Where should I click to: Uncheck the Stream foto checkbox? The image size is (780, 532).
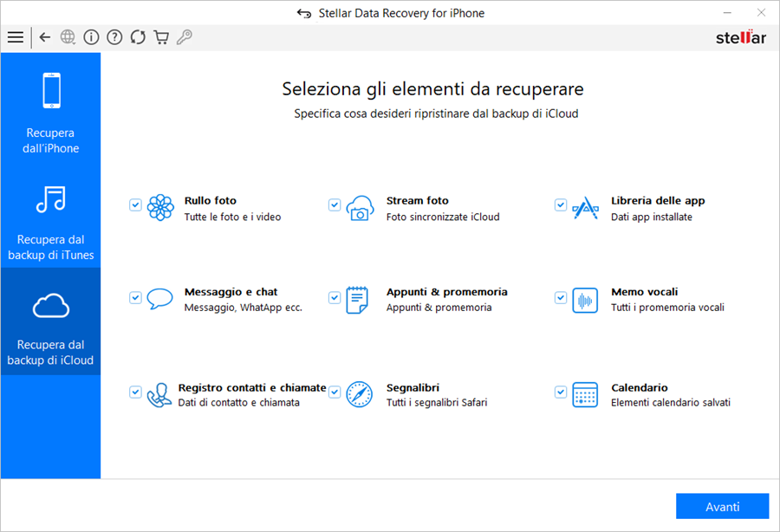(335, 205)
